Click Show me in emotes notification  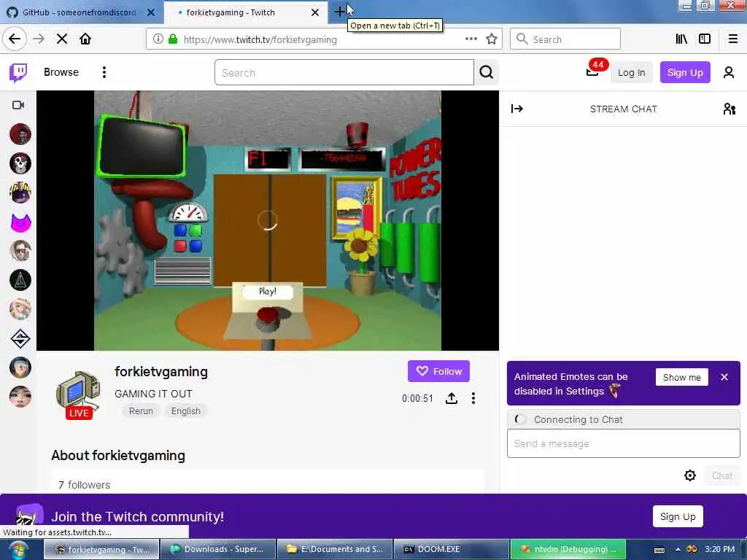682,377
